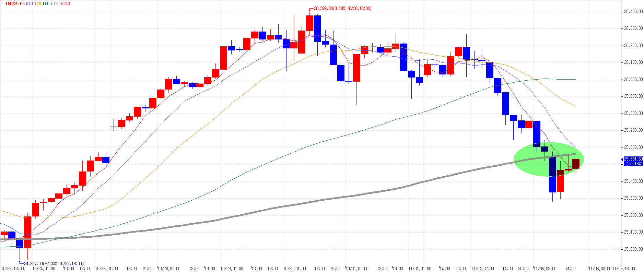
Task: Click the 10/25,01:00 time axis label
Action: pos(106,269)
